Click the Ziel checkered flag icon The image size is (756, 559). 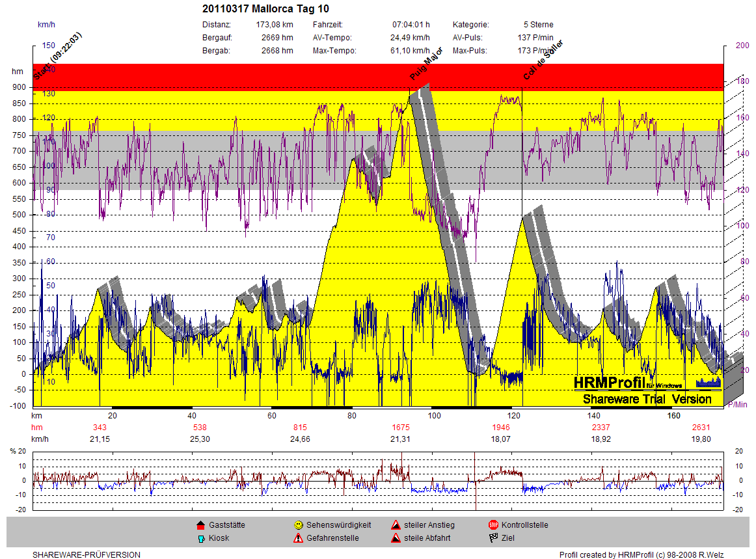[493, 538]
